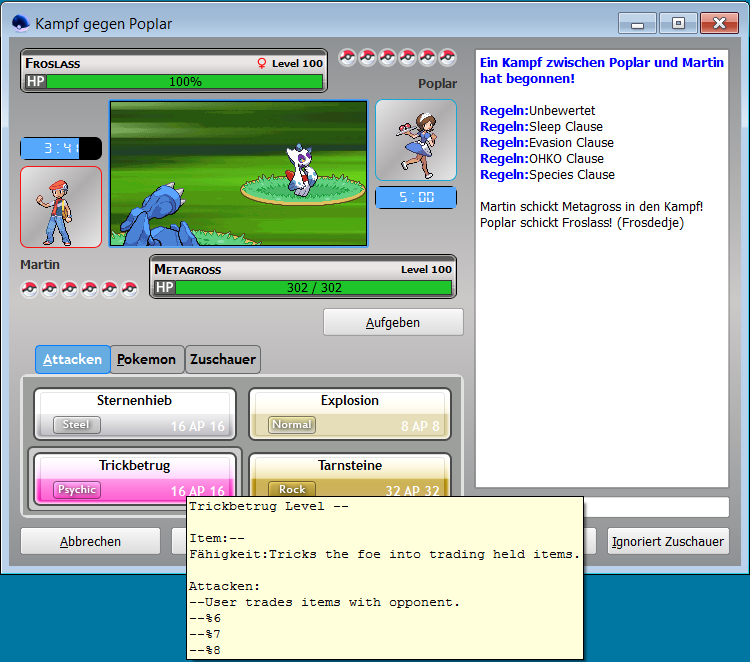Use the Explosion attack
The height and width of the screenshot is (662, 750).
[349, 413]
